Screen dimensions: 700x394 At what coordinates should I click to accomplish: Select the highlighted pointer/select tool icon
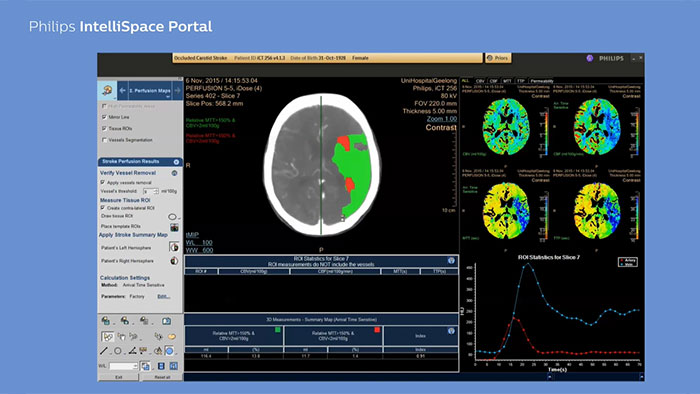click(x=108, y=336)
